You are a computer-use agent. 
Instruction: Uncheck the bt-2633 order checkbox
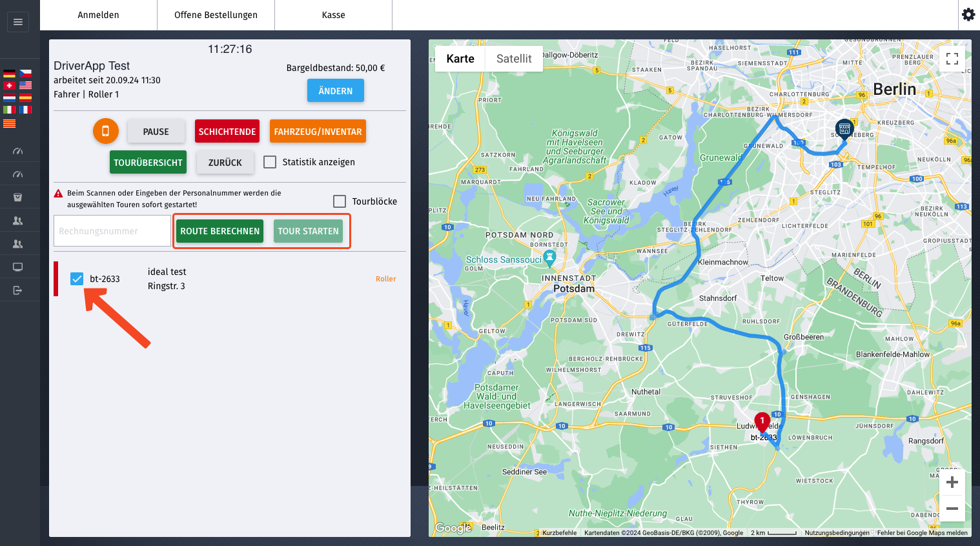(x=77, y=279)
